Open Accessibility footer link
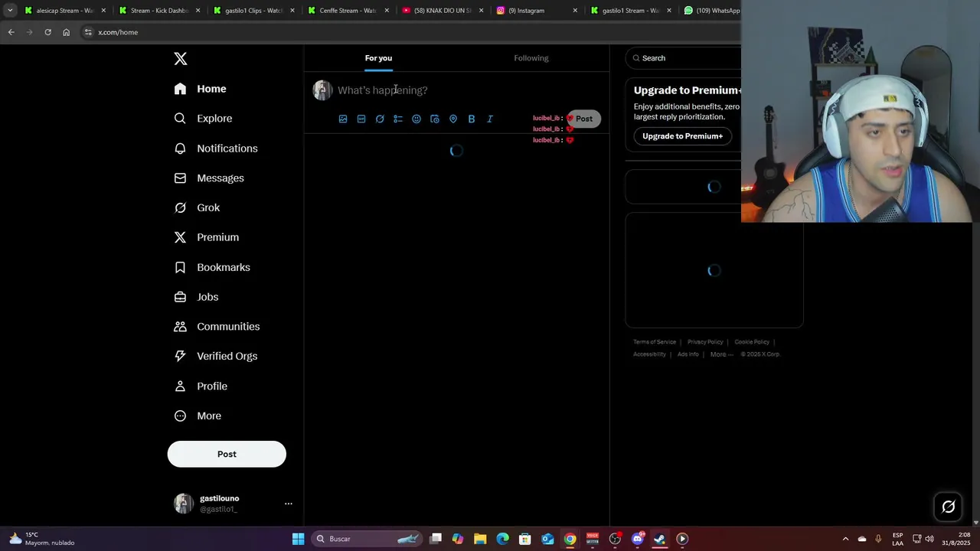Image resolution: width=980 pixels, height=551 pixels. click(649, 354)
